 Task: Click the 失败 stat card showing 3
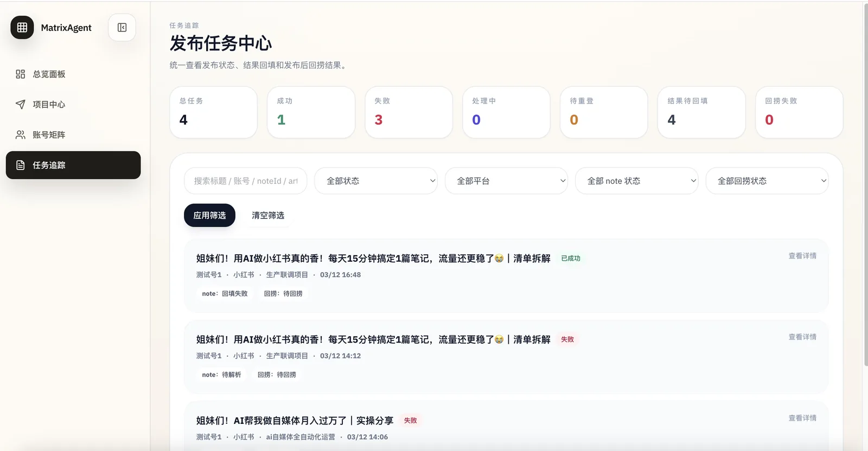[x=409, y=112]
